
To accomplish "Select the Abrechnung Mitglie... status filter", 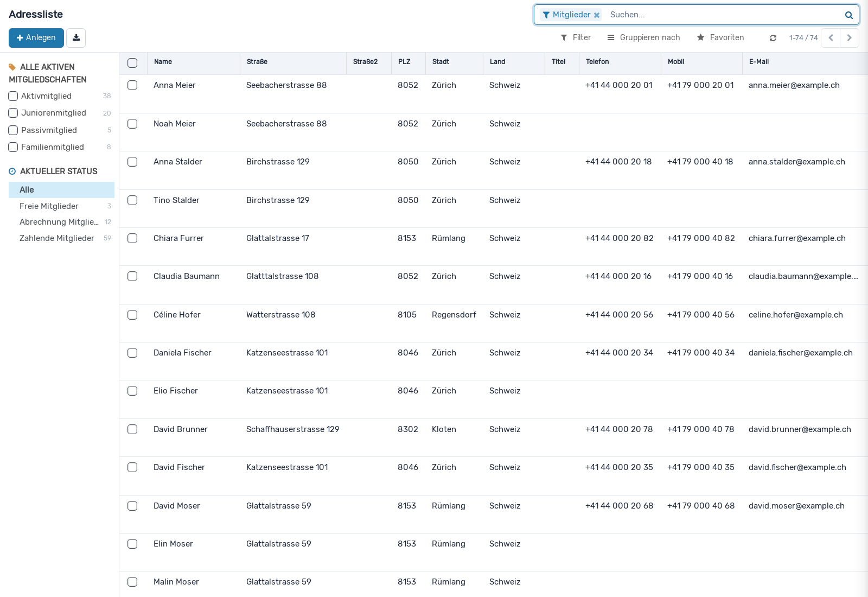I will pos(61,222).
